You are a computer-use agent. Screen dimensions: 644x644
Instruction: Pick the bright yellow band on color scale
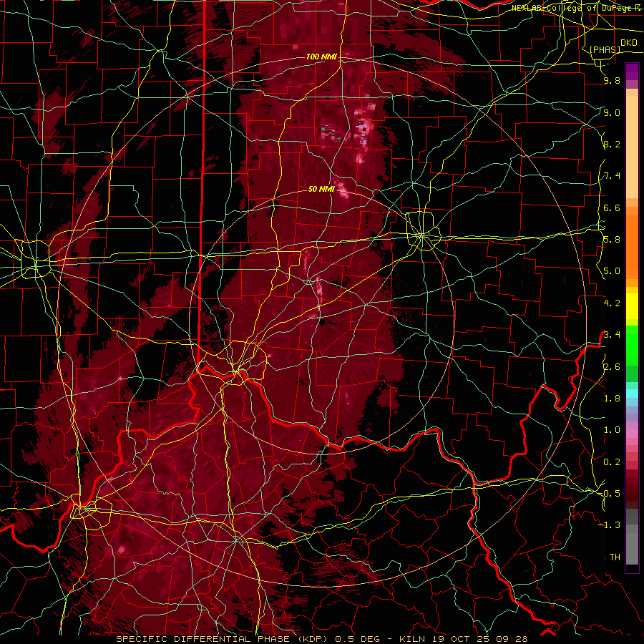point(632,306)
